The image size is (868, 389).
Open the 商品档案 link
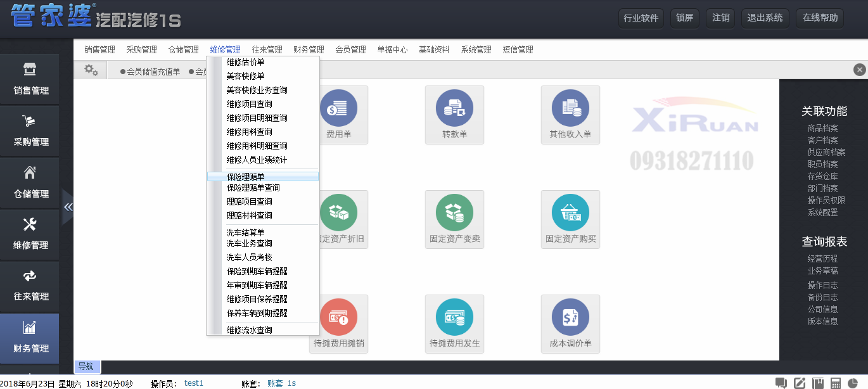click(x=822, y=128)
